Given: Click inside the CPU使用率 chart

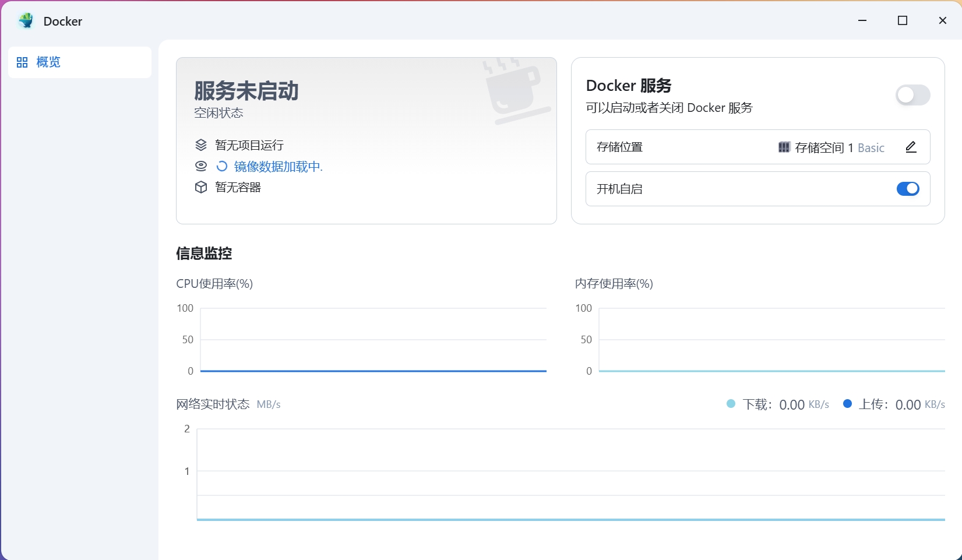Looking at the screenshot, I should [373, 339].
